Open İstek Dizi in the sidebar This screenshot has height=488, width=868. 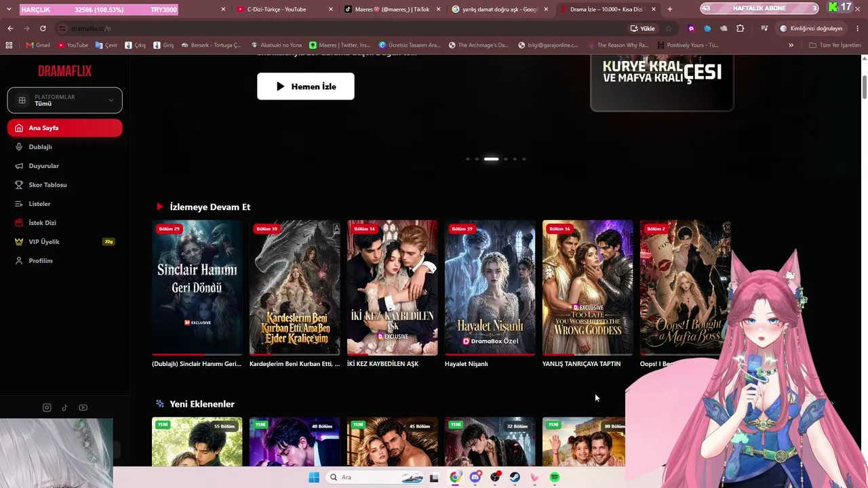(65, 223)
